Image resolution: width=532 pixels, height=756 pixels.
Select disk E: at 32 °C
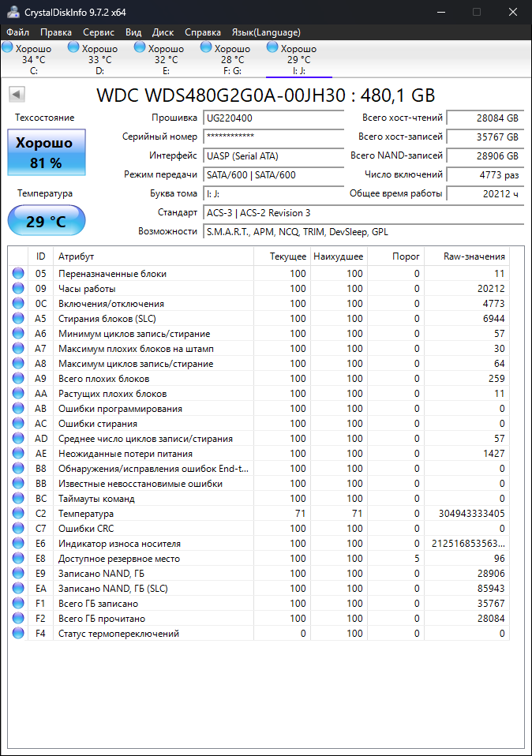click(x=166, y=60)
